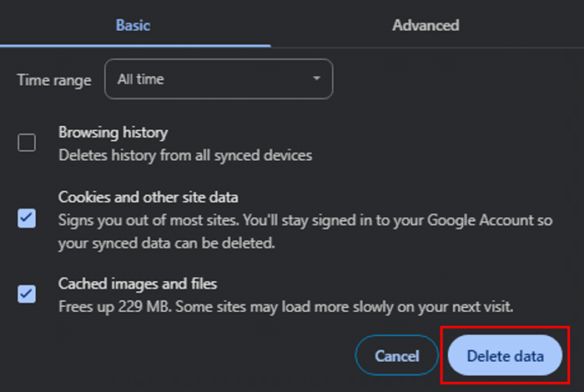The image size is (584, 392).
Task: Switch to the Basic tab
Action: click(x=133, y=25)
